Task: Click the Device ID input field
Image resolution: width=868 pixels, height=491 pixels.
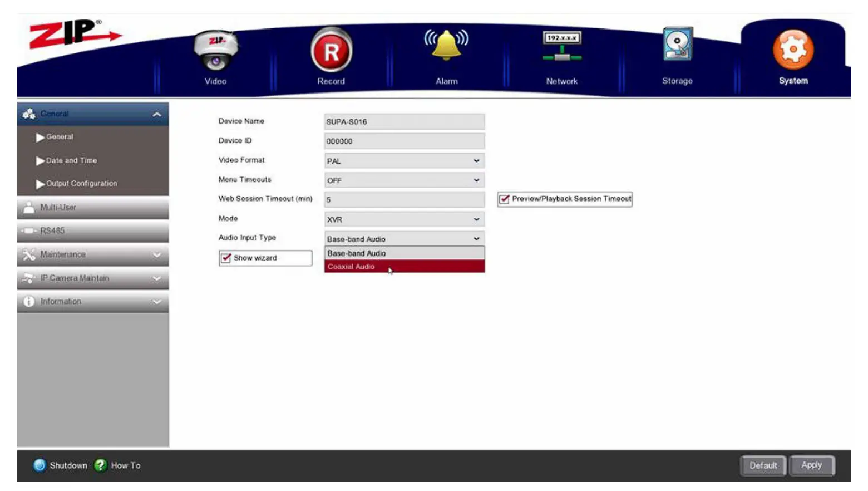Action: click(405, 141)
